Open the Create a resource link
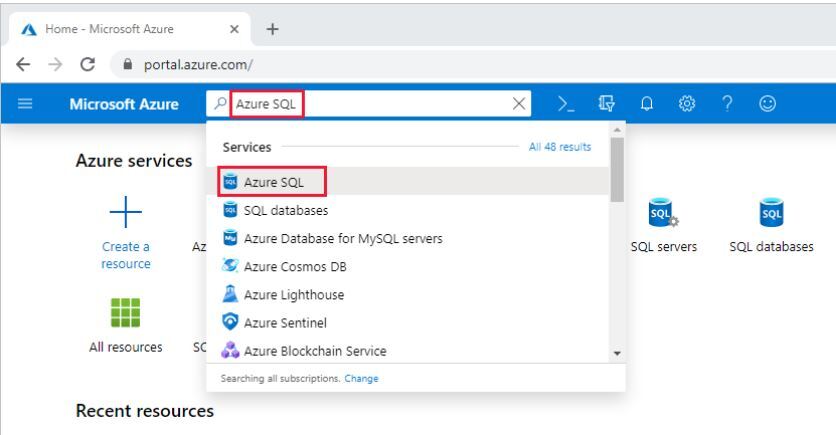Image resolution: width=836 pixels, height=435 pixels. pyautogui.click(x=126, y=255)
